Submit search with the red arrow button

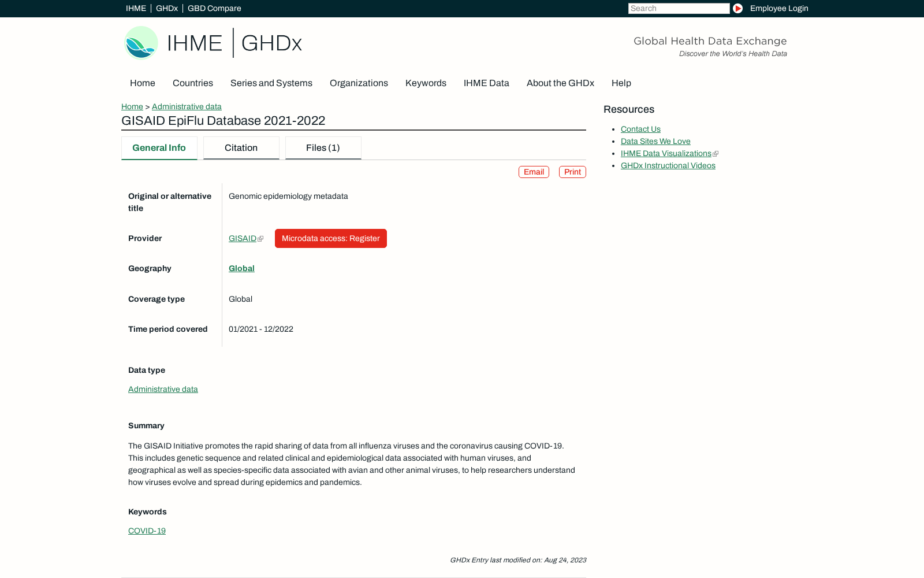[737, 8]
